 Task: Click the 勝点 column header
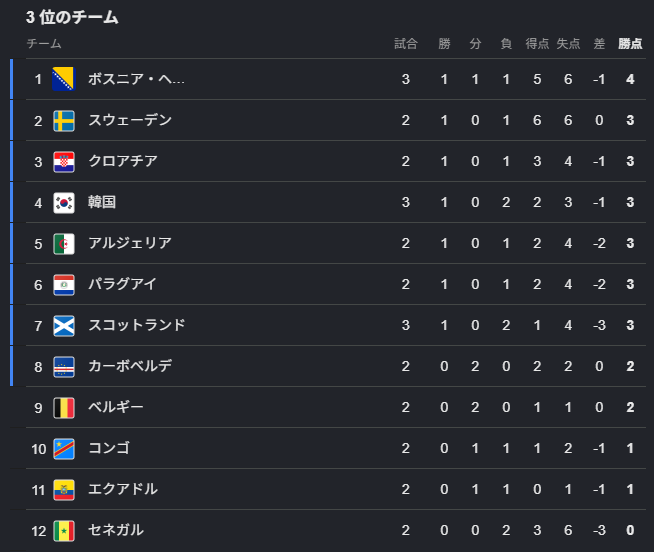630,43
